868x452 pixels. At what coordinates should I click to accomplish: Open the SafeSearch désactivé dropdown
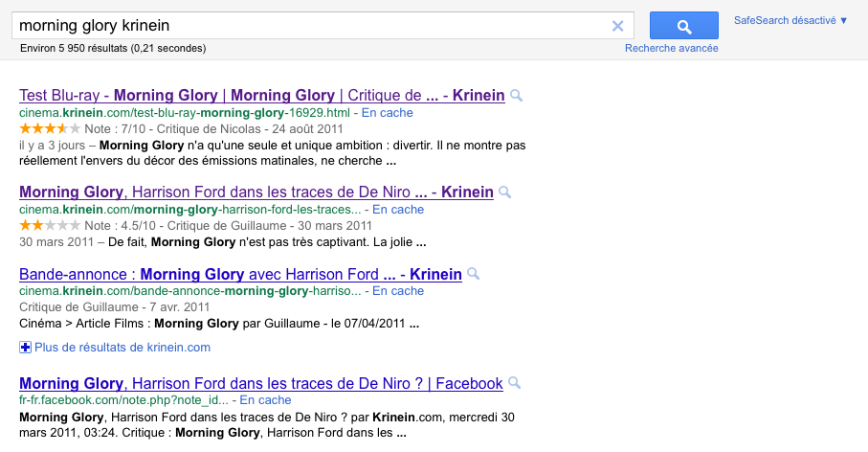(x=790, y=20)
